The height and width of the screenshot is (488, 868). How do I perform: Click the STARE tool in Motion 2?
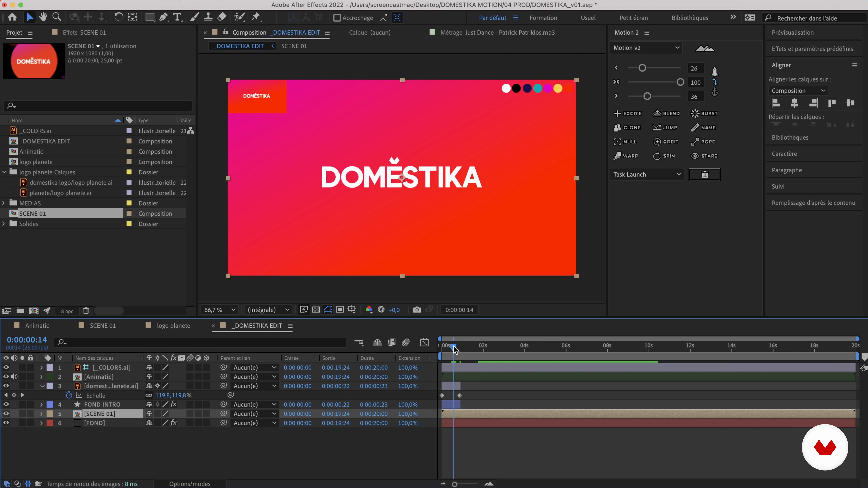(x=704, y=156)
